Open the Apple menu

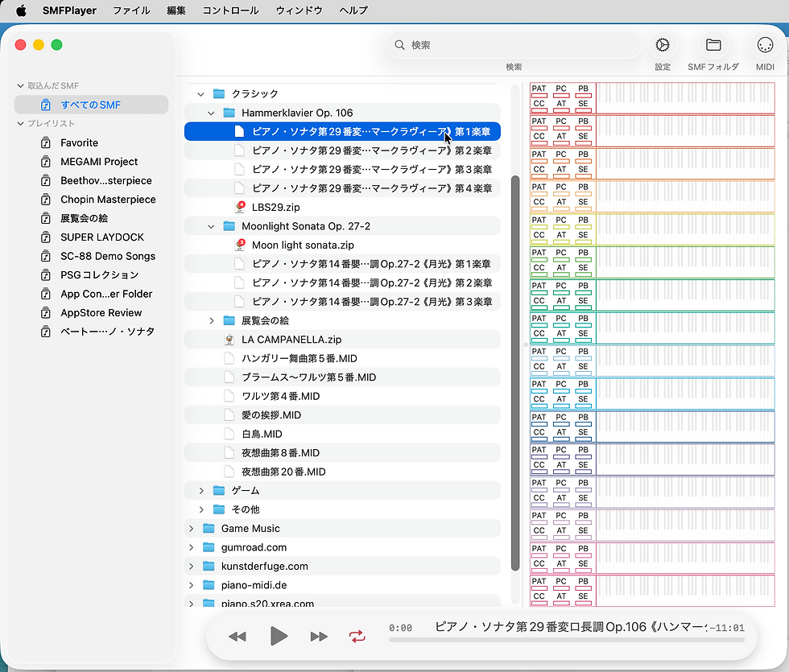21,10
